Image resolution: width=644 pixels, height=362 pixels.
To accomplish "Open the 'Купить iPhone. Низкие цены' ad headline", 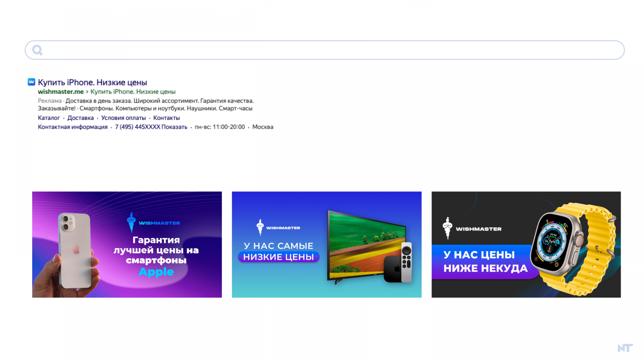I will [93, 82].
